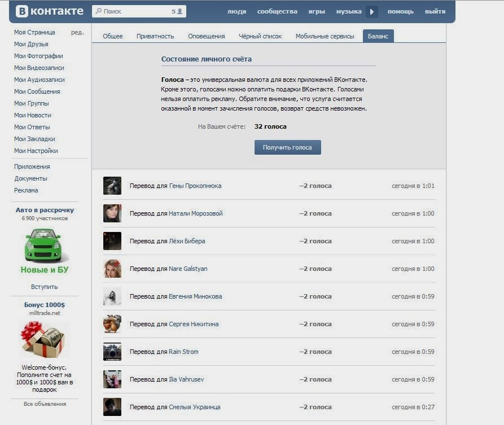Click avatar of Гены Прокопнюка transfer
504x425 pixels.
tap(112, 186)
